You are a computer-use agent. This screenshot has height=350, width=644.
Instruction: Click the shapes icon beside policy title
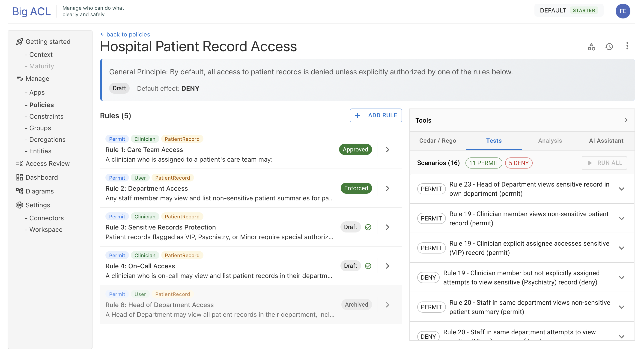(x=591, y=47)
